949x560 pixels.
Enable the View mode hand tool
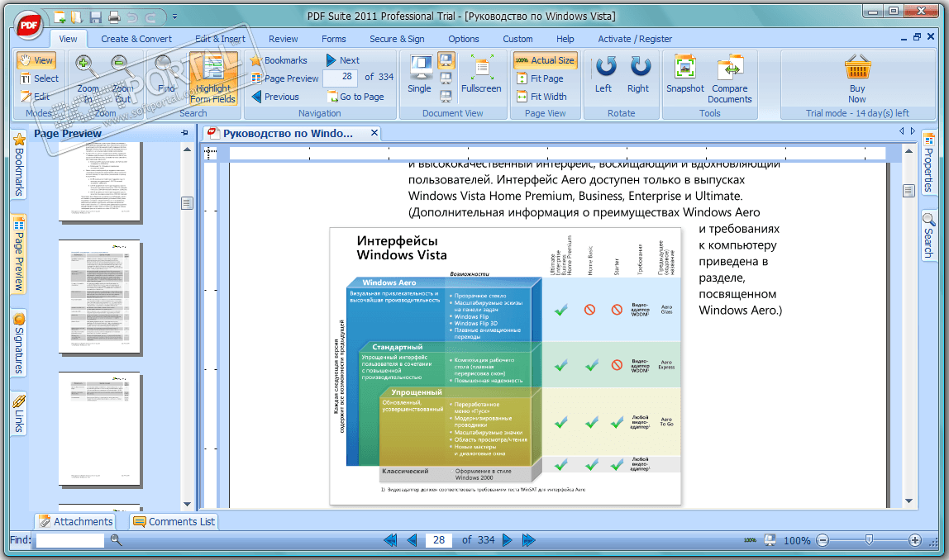pos(36,60)
